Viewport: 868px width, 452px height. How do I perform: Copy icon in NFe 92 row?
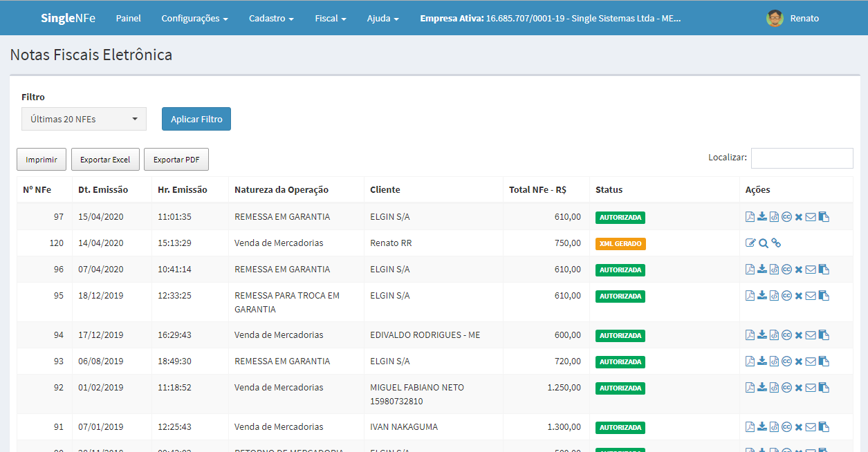824,388
